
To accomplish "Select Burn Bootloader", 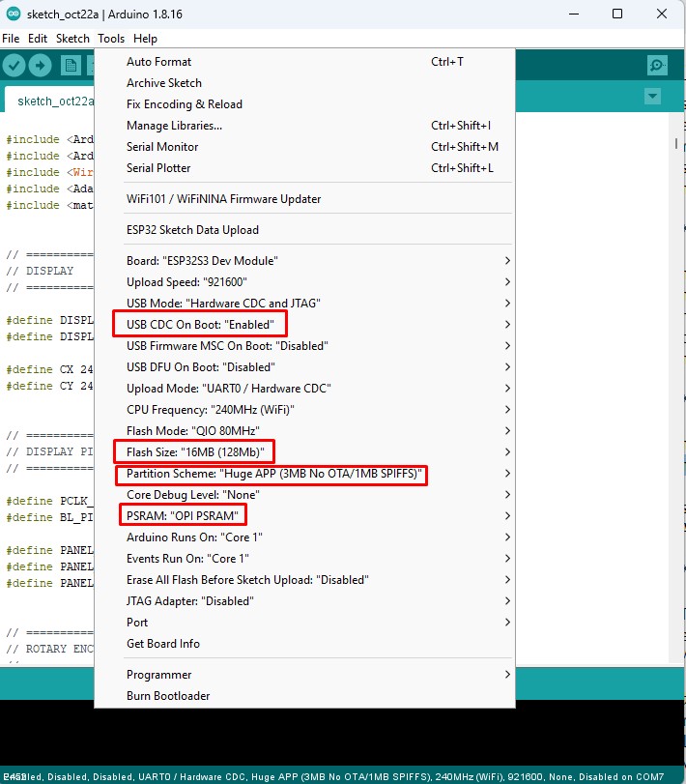I will point(304,696).
